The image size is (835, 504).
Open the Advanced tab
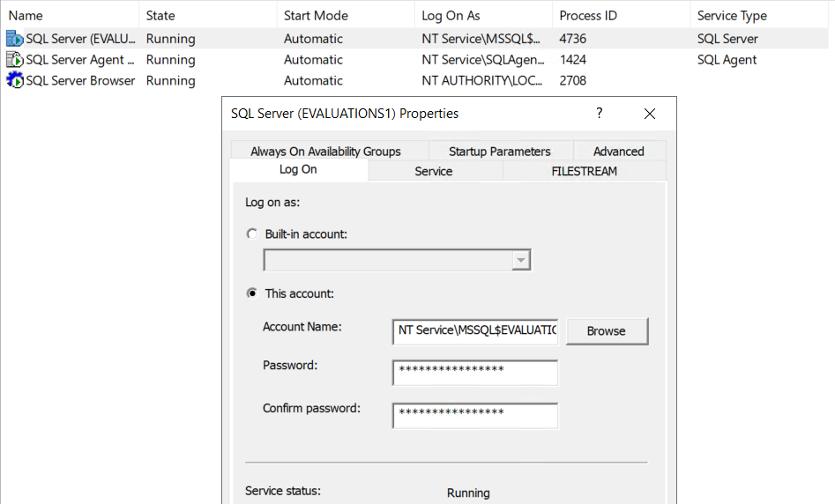click(619, 152)
